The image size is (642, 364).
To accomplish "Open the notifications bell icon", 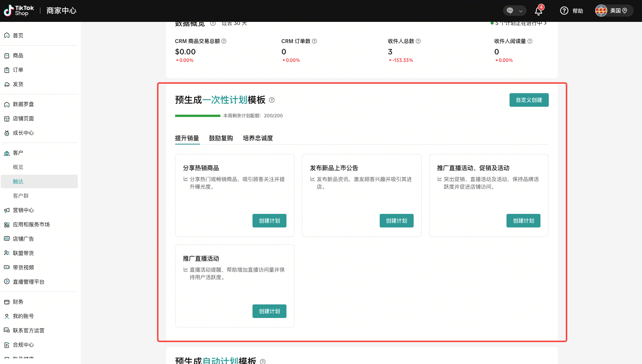I will tap(539, 11).
